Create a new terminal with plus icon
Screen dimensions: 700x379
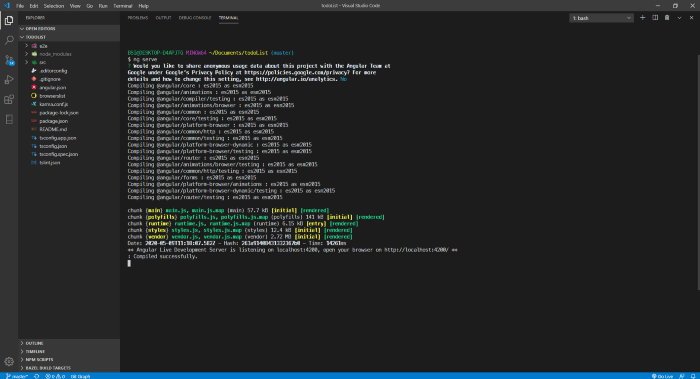point(642,18)
